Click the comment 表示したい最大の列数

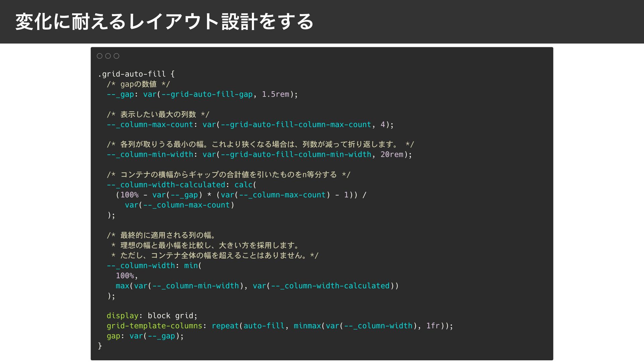coord(158,115)
